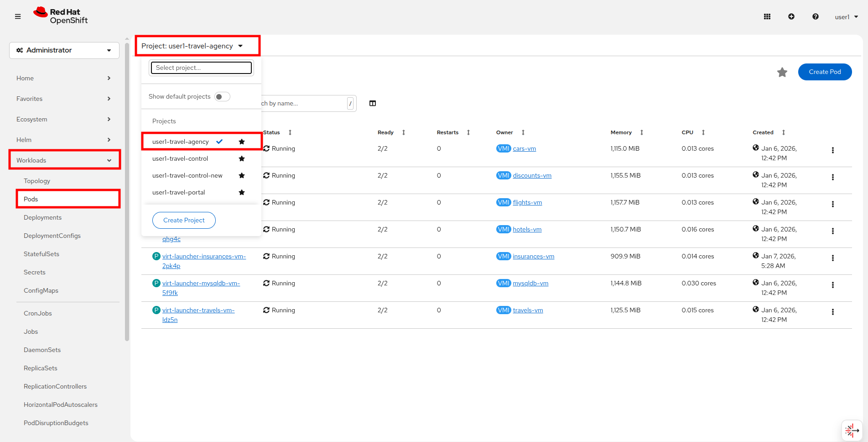
Task: Click the Create Pod button
Action: click(825, 72)
